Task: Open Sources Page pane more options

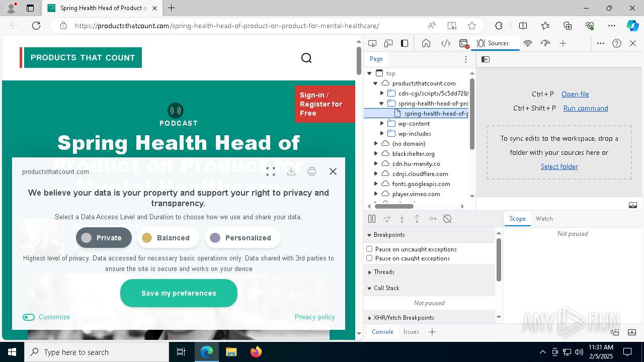Action: tap(466, 59)
